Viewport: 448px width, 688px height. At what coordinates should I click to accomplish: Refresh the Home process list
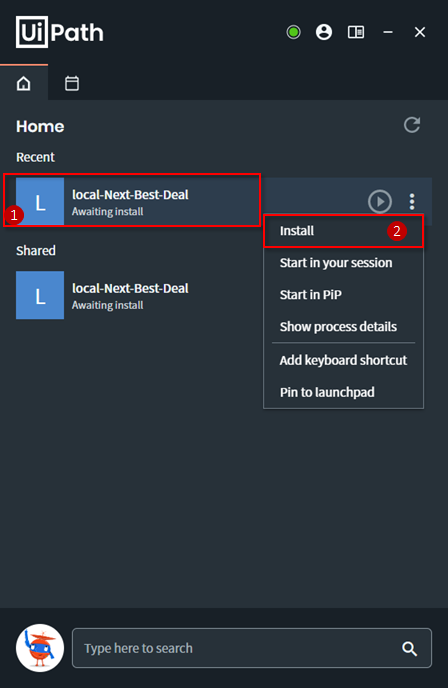pyautogui.click(x=412, y=125)
